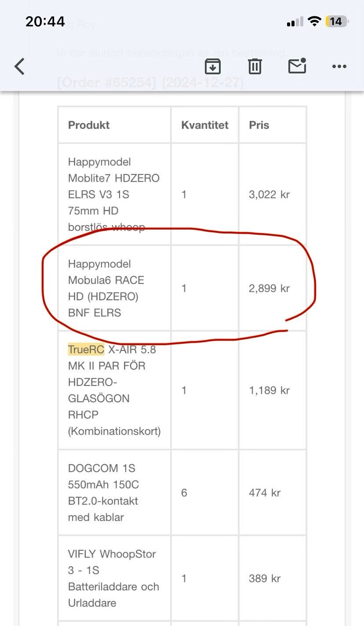Open the three-dot more options menu
This screenshot has height=626, width=364.
tap(339, 67)
